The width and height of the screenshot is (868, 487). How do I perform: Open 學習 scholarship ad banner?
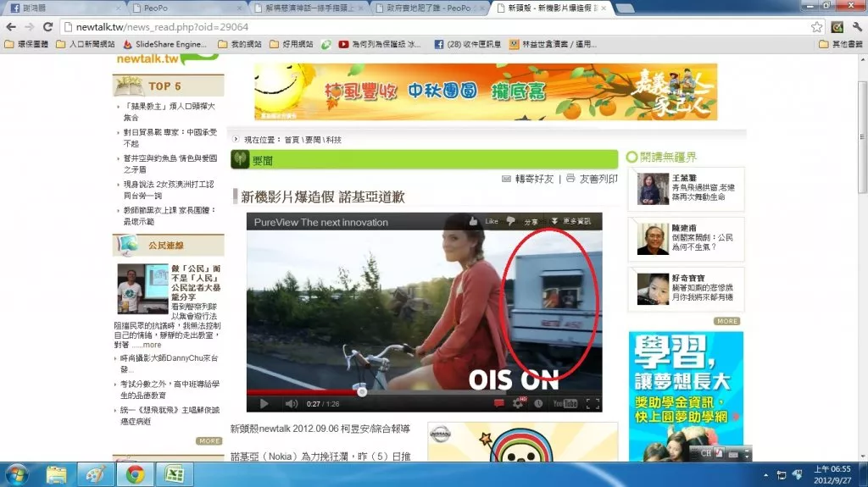click(x=686, y=396)
